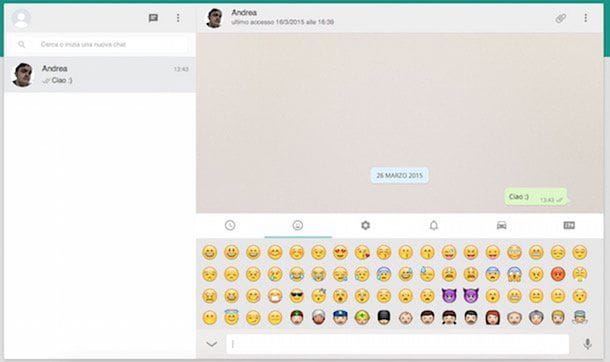Insert the angel halo face emoji
The width and height of the screenshot is (610, 362).
pos(231,317)
